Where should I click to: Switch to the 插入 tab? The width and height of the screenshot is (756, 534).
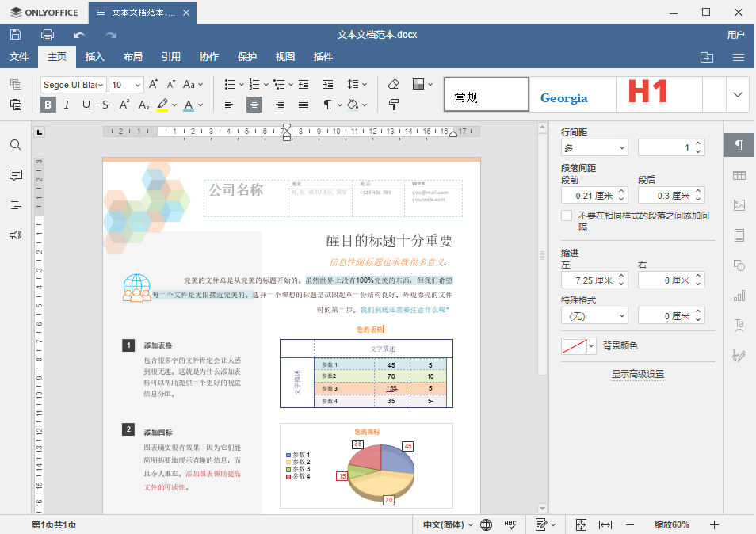pos(95,57)
